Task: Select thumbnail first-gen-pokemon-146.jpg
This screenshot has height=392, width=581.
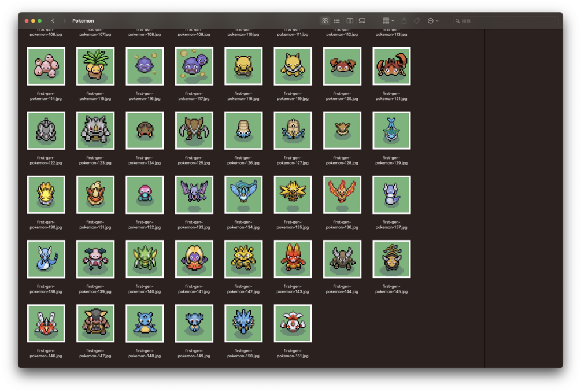Action: click(x=46, y=323)
